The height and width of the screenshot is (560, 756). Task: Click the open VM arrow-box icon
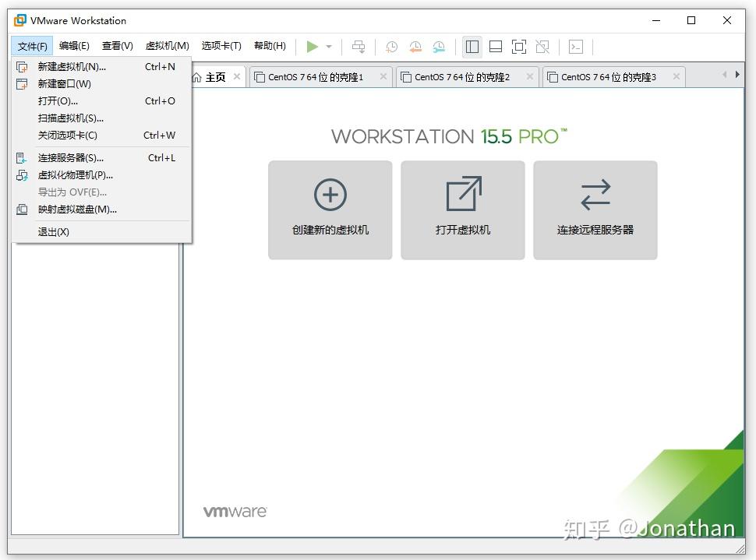pos(463,194)
